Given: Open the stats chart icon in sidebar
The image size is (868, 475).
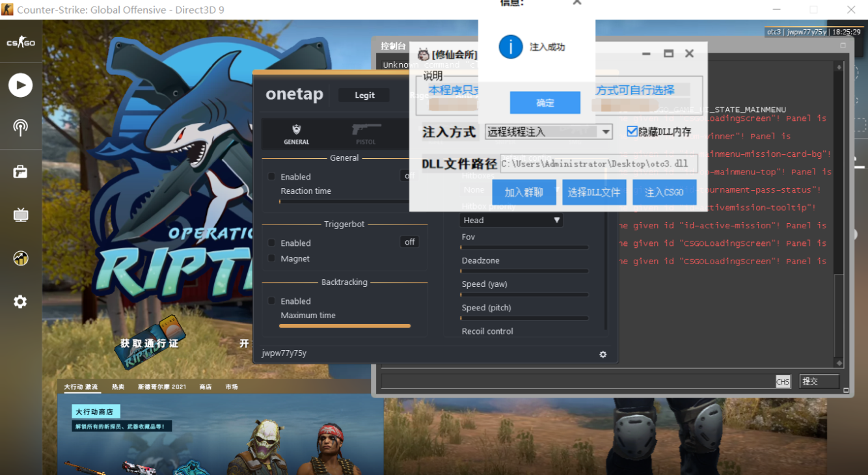Looking at the screenshot, I should pos(20,258).
